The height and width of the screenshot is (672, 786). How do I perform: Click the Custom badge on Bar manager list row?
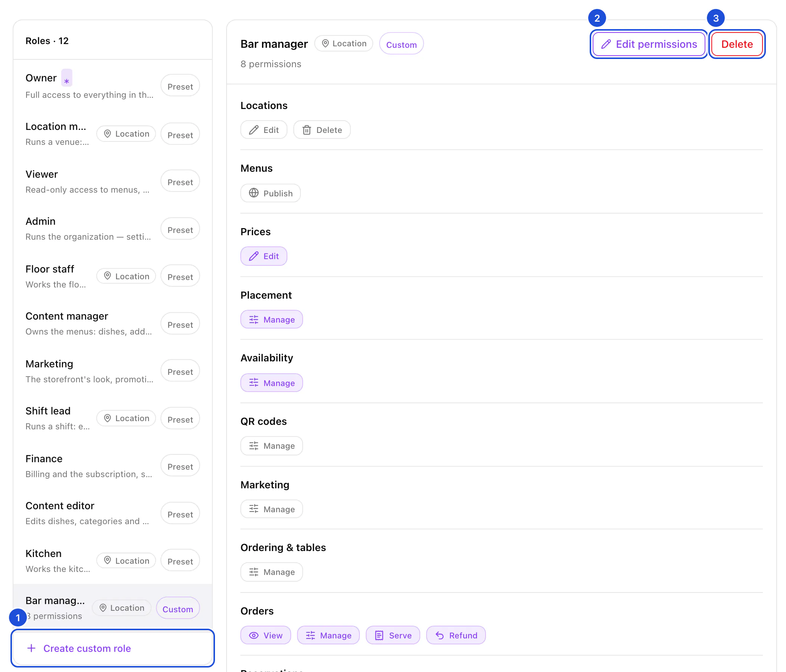(x=178, y=609)
